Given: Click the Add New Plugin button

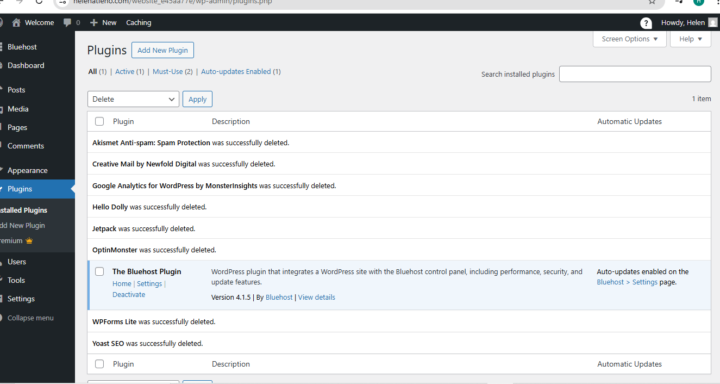Looking at the screenshot, I should point(163,50).
